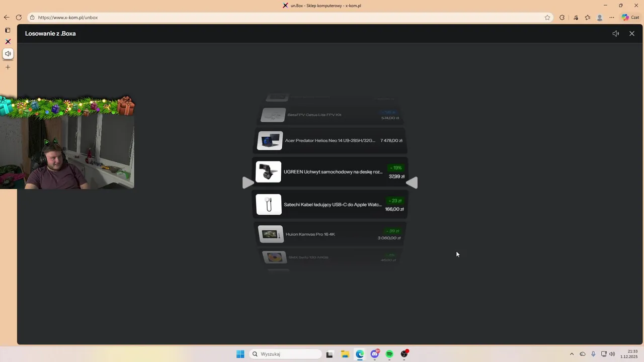Click the 7 478,00 zł price
Viewport: 644px width, 362px height.
point(391,141)
